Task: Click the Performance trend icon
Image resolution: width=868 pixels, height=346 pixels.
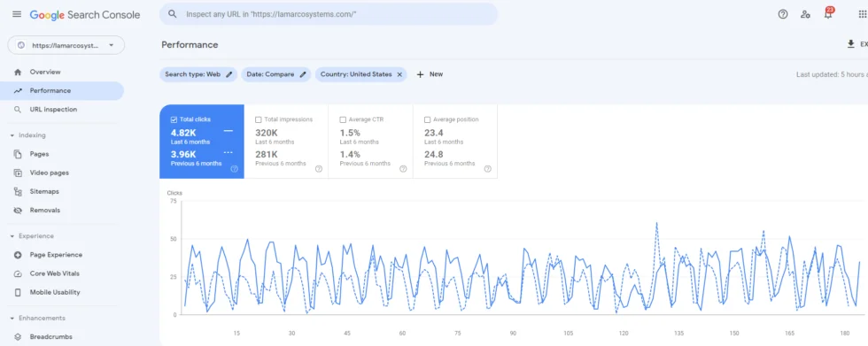Action: pos(18,90)
